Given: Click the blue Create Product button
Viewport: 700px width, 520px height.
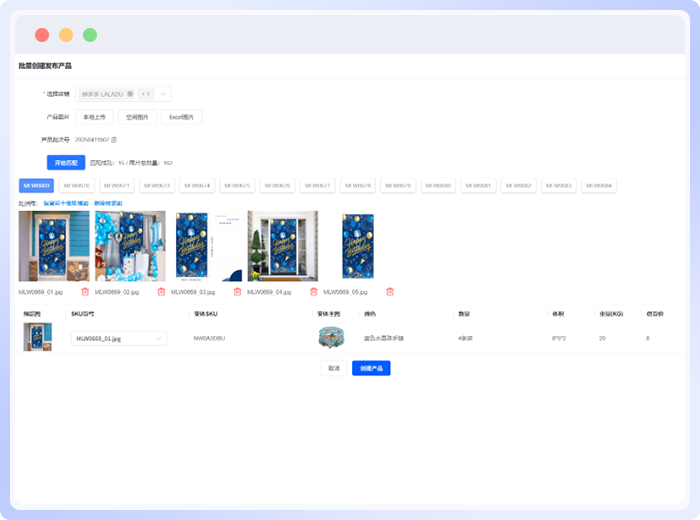Looking at the screenshot, I should pyautogui.click(x=371, y=368).
